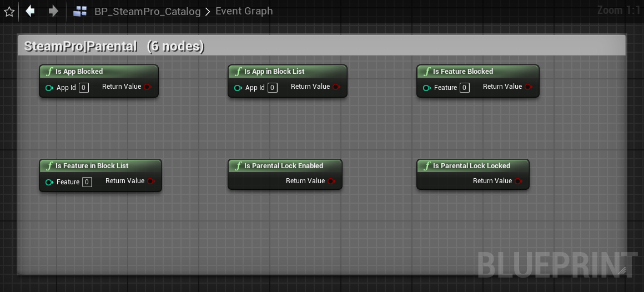This screenshot has height=292, width=644.
Task: Select the Is App Blocked node title
Action: 79,72
